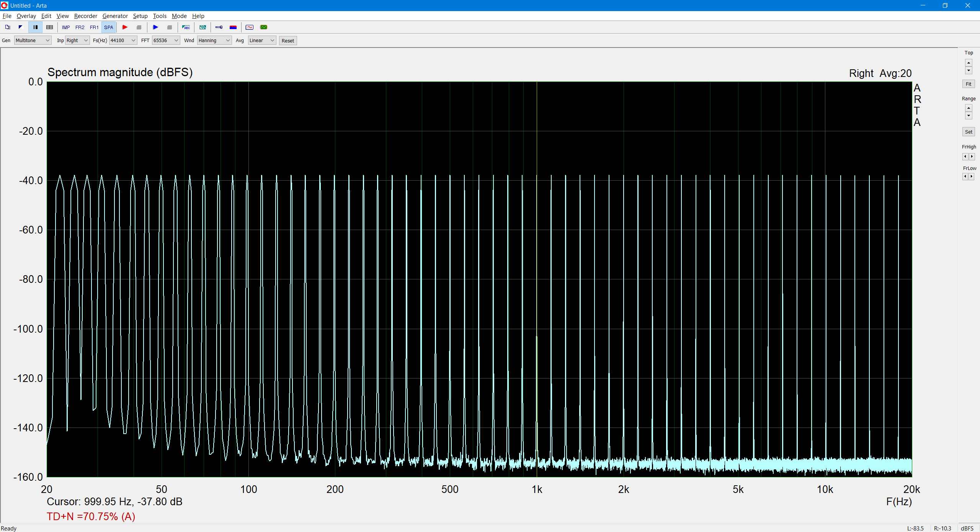
Task: Toggle the SPA spectrum analyzer mode
Action: click(x=108, y=27)
